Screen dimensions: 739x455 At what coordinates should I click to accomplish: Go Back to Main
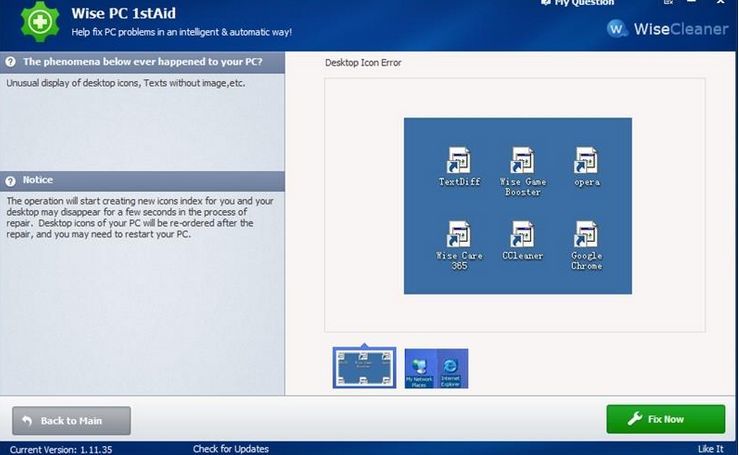tap(72, 421)
